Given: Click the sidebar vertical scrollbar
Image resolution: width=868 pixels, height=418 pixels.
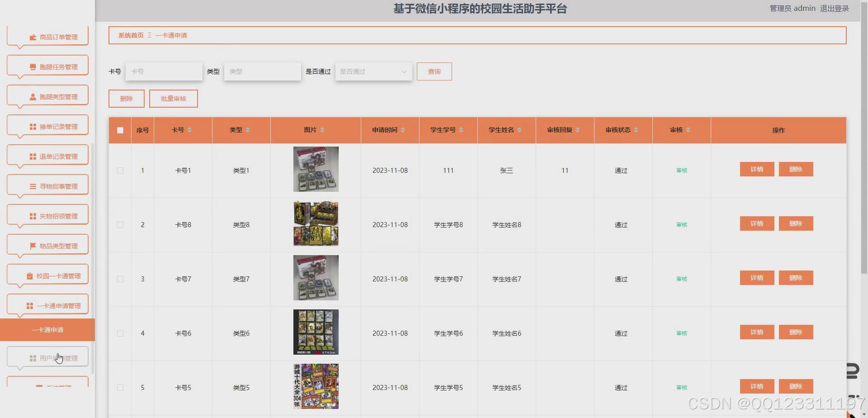Looking at the screenshot, I should coord(93,258).
